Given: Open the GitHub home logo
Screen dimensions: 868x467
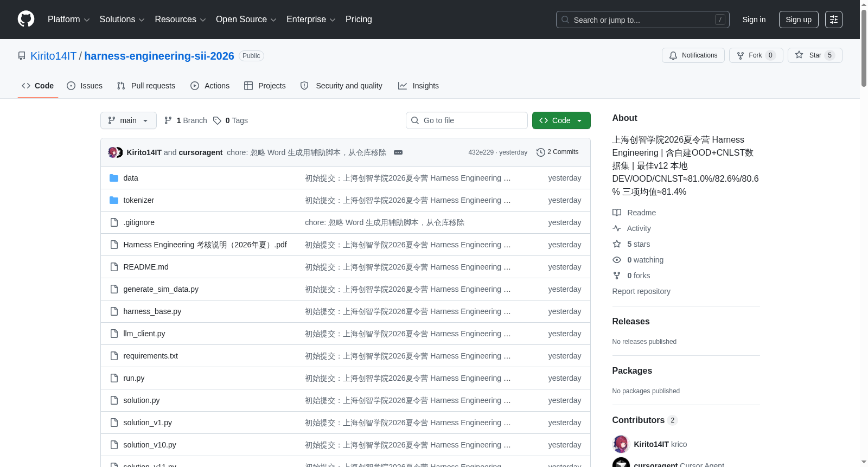Looking at the screenshot, I should (x=26, y=19).
